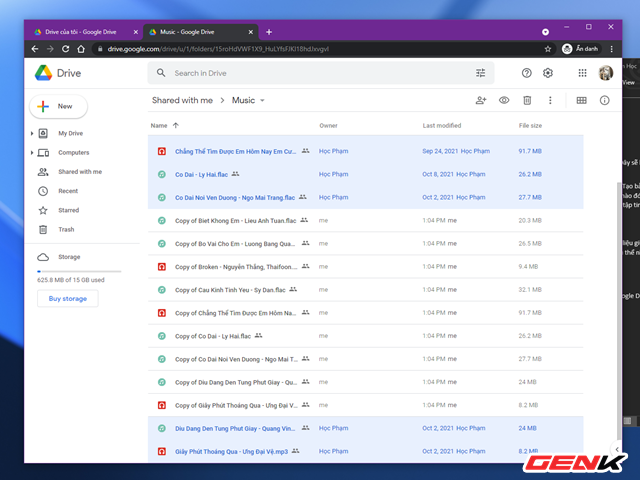Open the Help question mark icon

(x=527, y=73)
